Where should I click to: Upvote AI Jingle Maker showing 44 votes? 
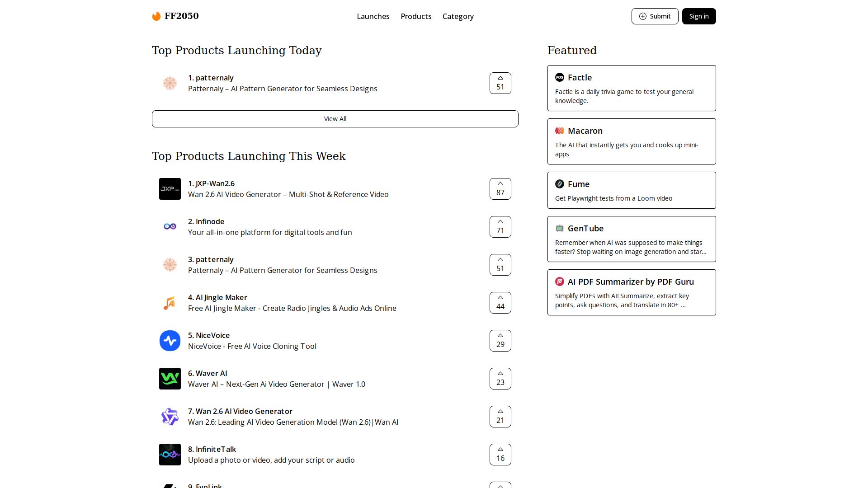[x=500, y=303]
